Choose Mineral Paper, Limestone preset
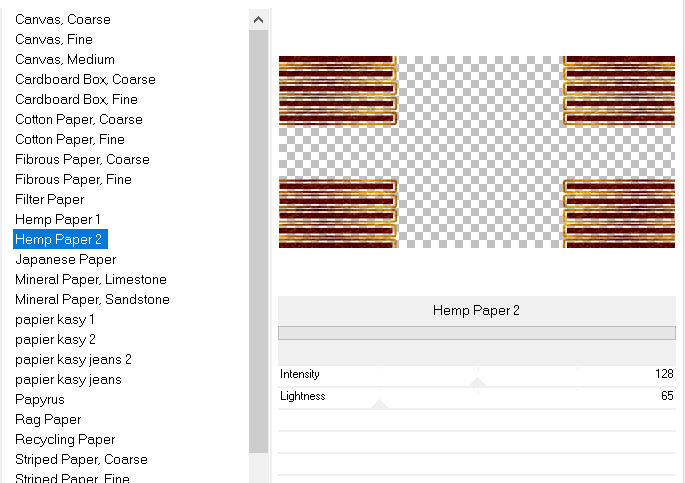This screenshot has height=483, width=685. (90, 279)
